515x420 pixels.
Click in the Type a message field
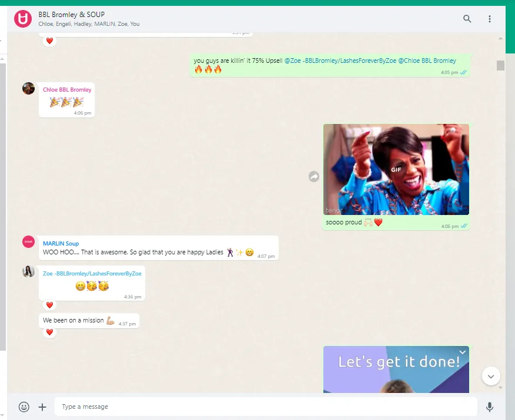coord(266,406)
